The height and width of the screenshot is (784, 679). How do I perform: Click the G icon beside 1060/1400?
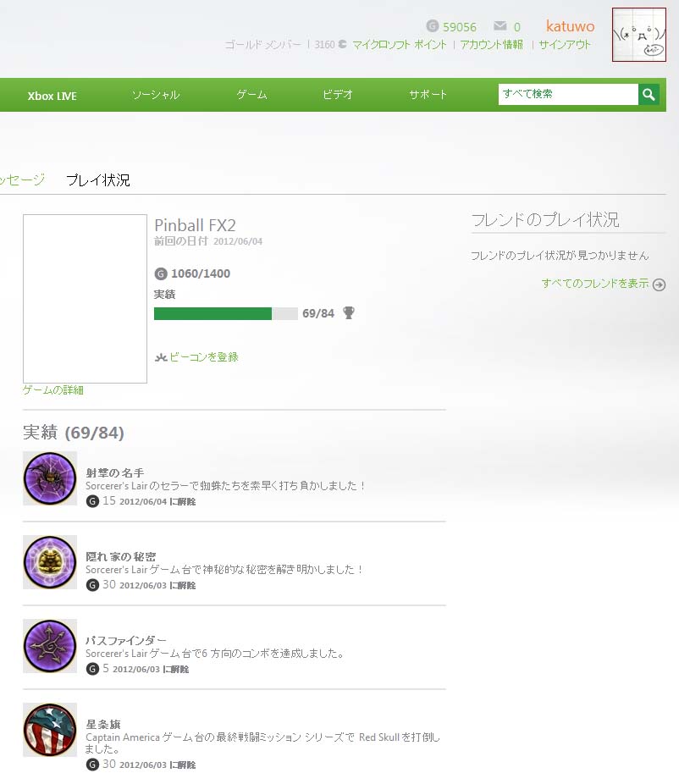(161, 273)
